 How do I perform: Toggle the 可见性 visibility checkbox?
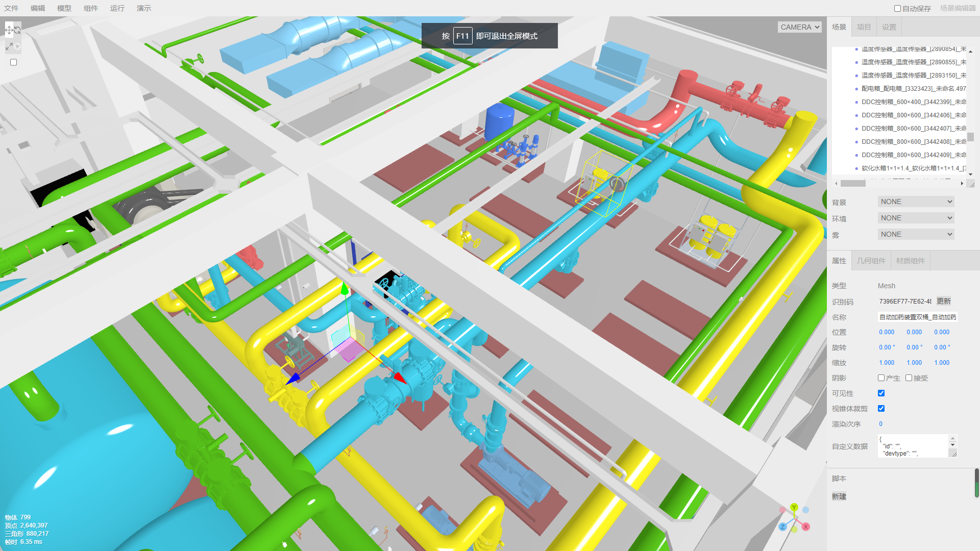click(881, 393)
